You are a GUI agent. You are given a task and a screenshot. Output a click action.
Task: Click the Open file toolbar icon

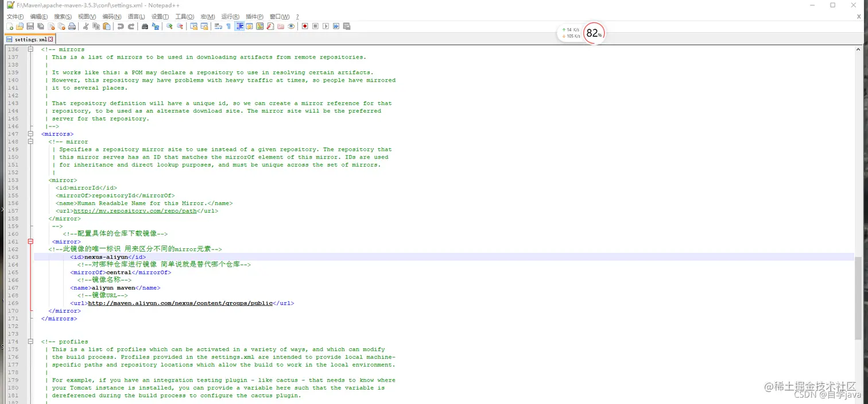[20, 26]
